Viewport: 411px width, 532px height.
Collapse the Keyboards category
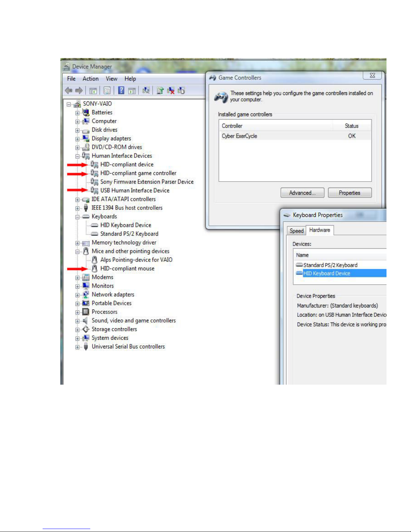click(x=78, y=217)
